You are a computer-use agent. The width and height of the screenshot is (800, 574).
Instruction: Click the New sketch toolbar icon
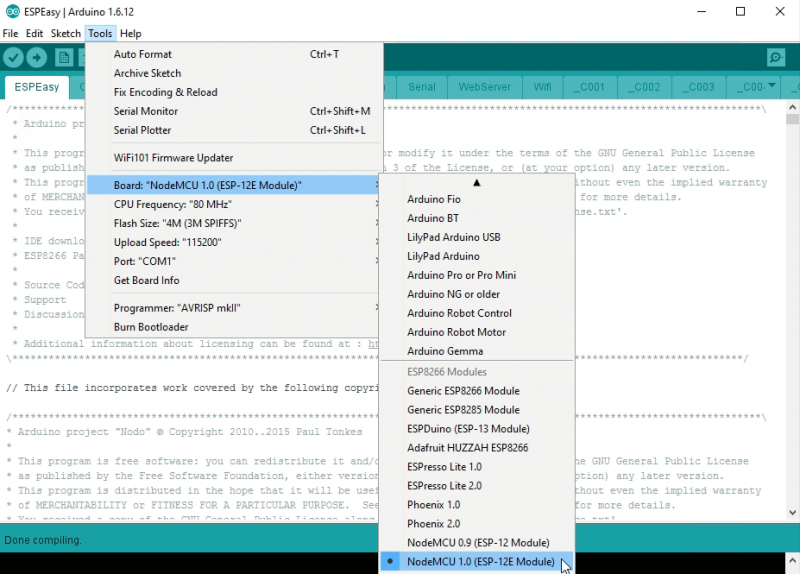(64, 58)
